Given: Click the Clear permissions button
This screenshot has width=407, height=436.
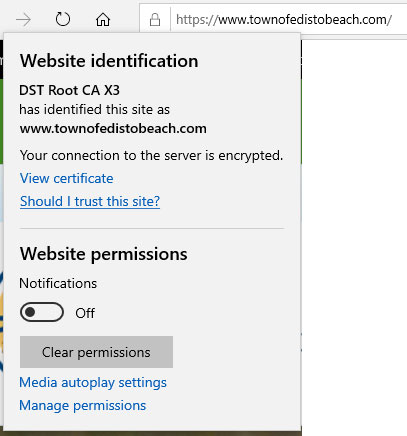Looking at the screenshot, I should tap(96, 352).
